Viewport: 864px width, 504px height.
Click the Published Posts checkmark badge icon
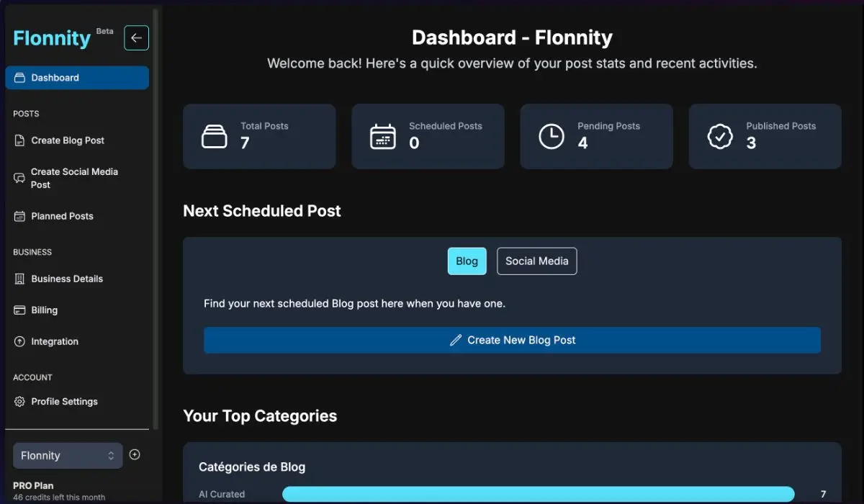720,136
